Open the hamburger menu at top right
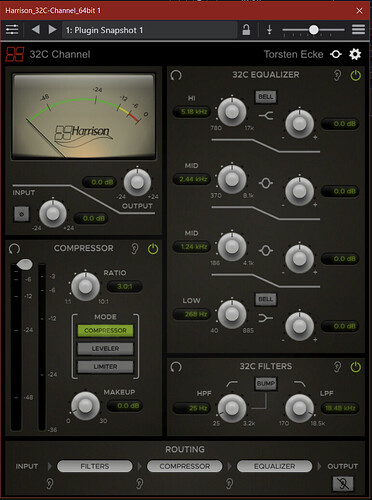Viewport: 372px width, 500px height. 358,30
